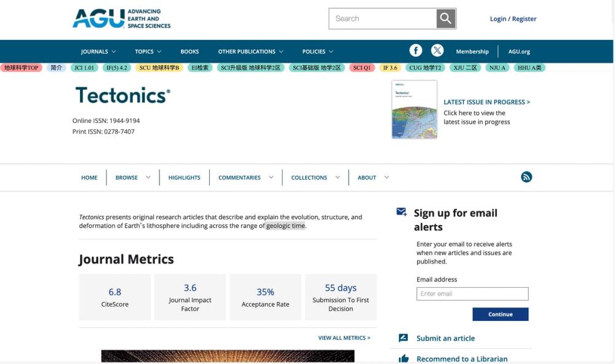Open the Highlights tab
Image resolution: width=615 pixels, height=364 pixels.
pyautogui.click(x=184, y=177)
